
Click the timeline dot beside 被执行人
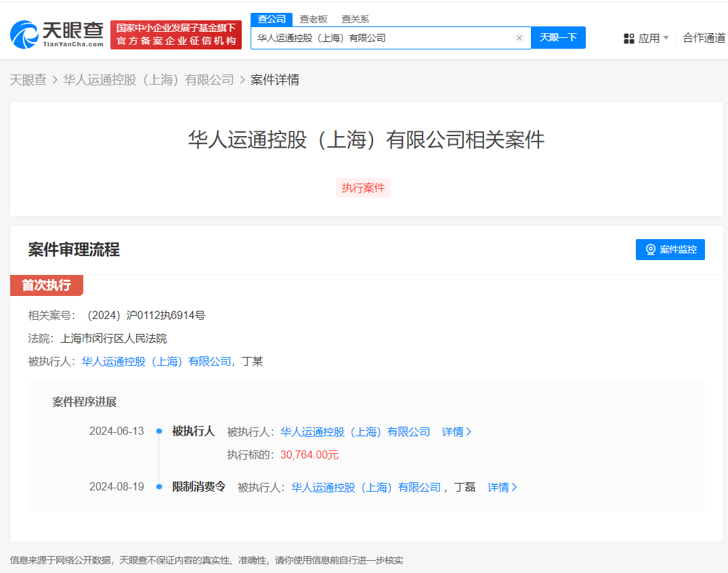point(158,431)
